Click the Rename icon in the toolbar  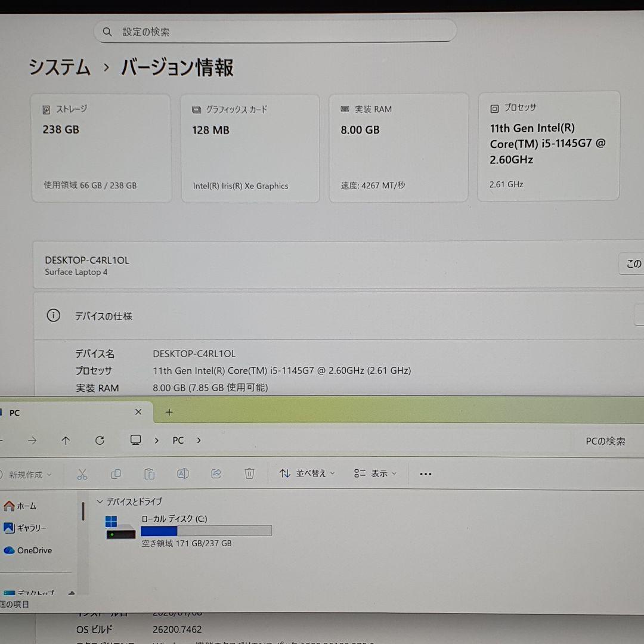point(183,473)
